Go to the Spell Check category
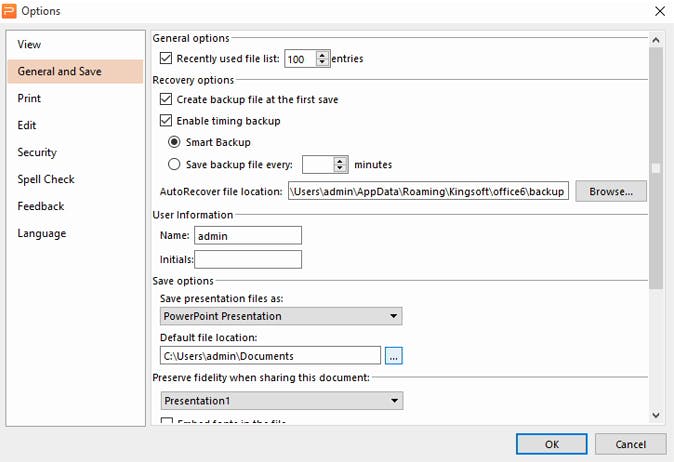674x462 pixels. [46, 180]
